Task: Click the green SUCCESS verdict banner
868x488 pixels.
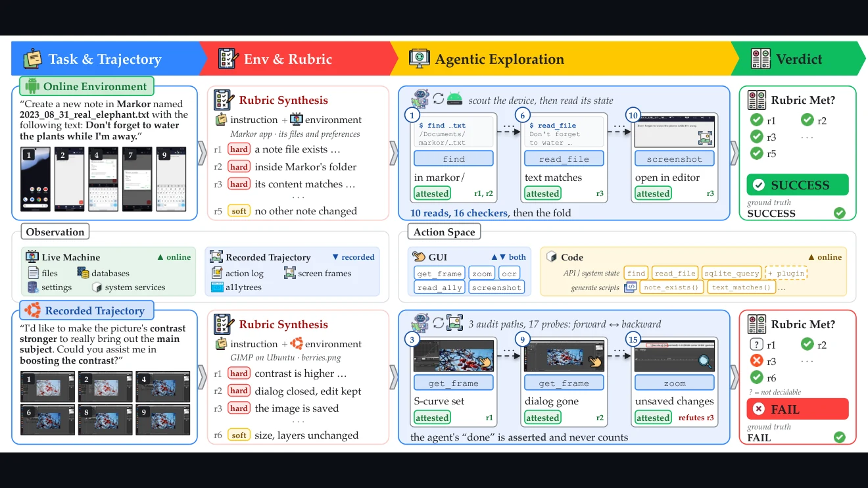Action: pyautogui.click(x=798, y=185)
